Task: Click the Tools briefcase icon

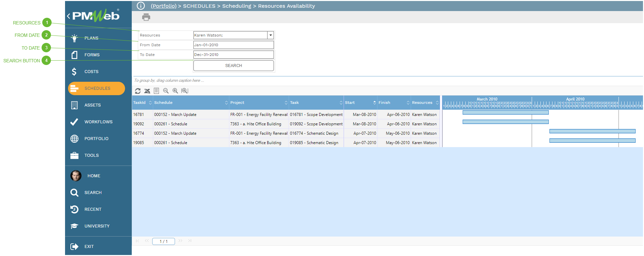Action: point(74,155)
